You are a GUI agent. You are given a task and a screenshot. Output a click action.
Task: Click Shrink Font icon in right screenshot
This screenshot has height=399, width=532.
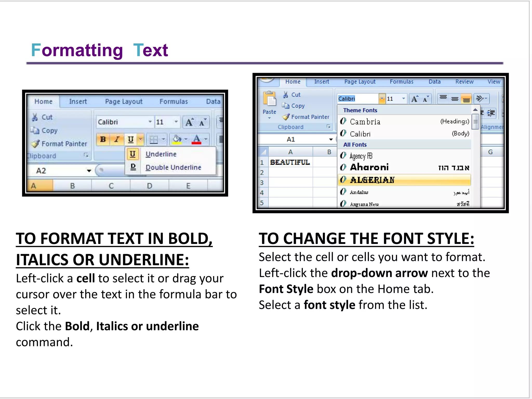426,99
